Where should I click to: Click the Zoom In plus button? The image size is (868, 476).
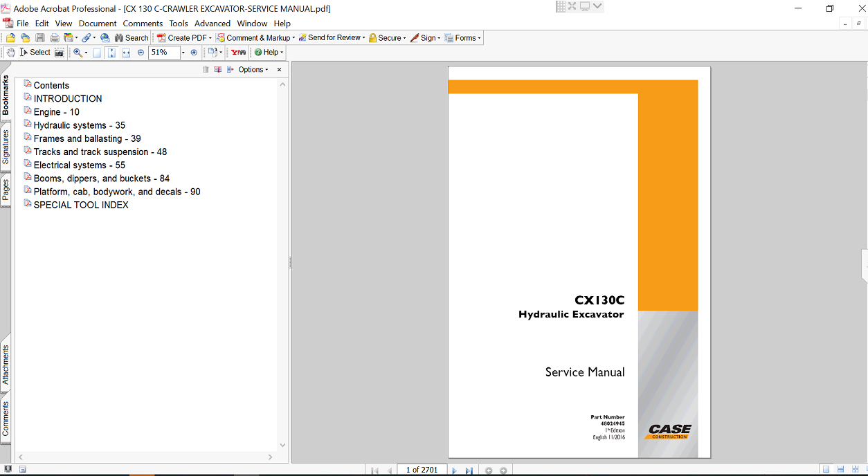point(194,53)
